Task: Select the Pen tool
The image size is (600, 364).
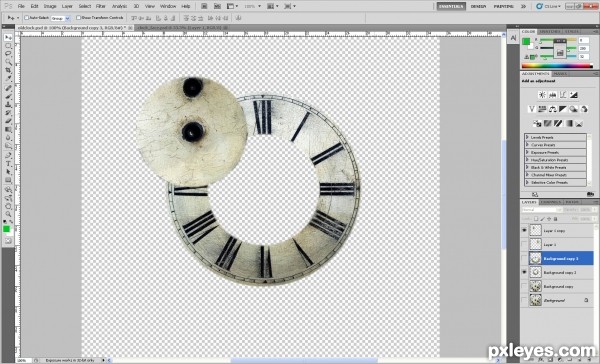Action: (8, 156)
